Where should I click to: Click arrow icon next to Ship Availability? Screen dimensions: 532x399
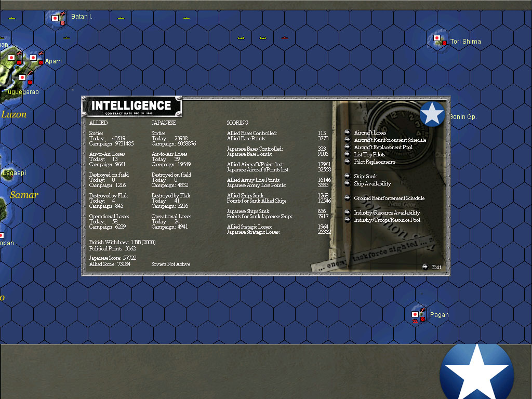347,183
